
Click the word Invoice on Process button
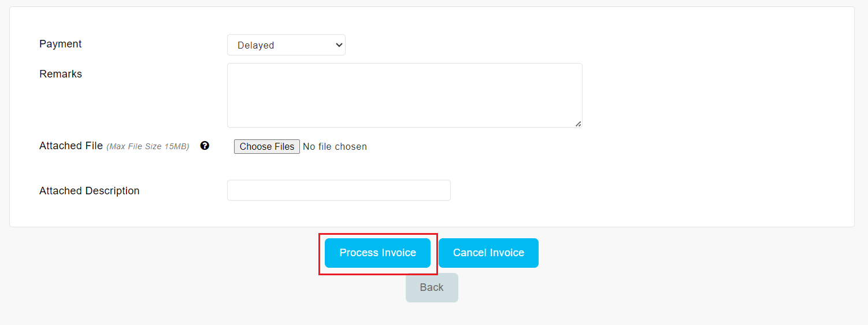pyautogui.click(x=397, y=253)
